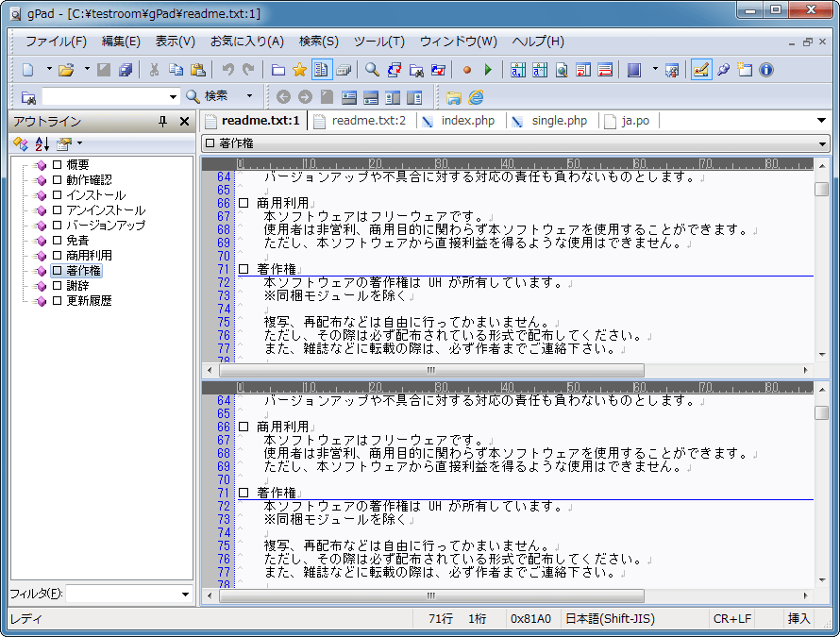
Task: Toggle wrap at window edge icon
Action: (x=605, y=70)
